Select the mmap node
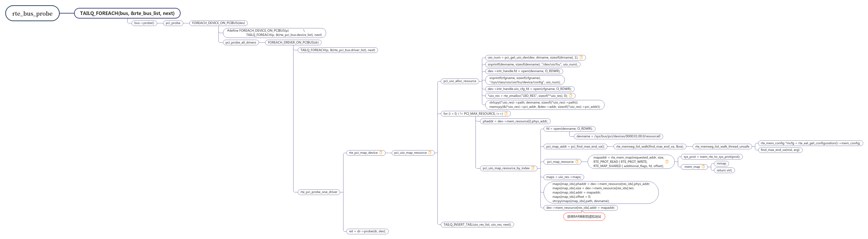The image size is (868, 239). click(x=721, y=164)
